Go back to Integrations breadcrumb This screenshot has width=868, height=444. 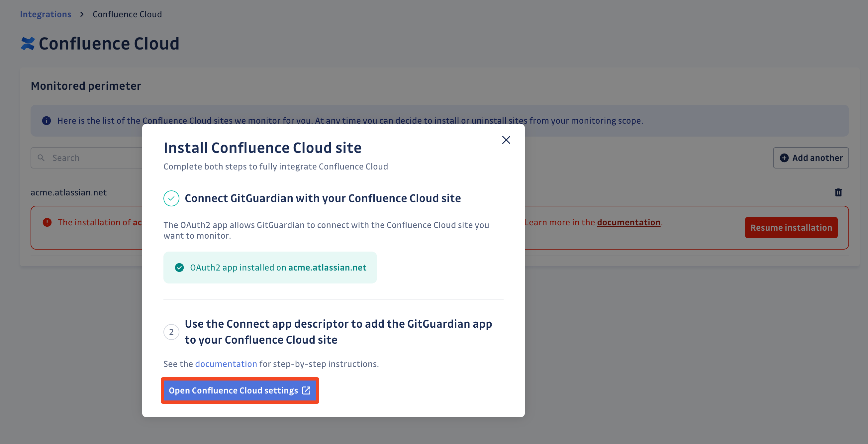[x=46, y=14]
